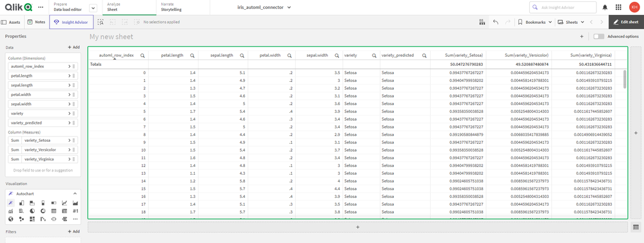Choose the line chart visualization icon
Image resolution: width=644 pixels, height=243 pixels.
64,203
